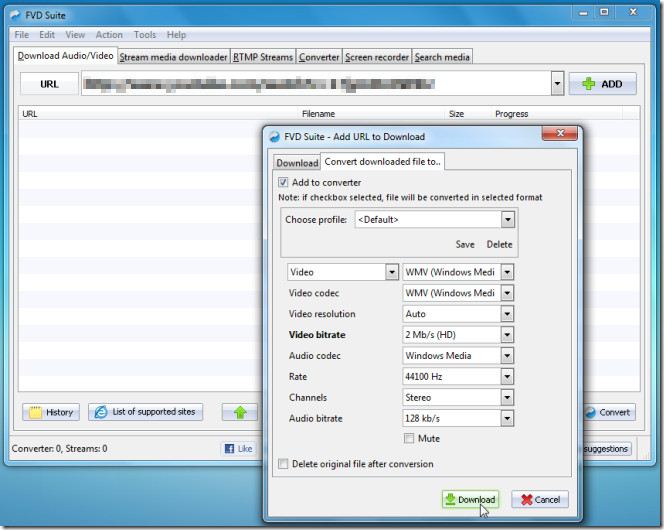664x530 pixels.
Task: Switch to Converter tab
Action: [319, 57]
